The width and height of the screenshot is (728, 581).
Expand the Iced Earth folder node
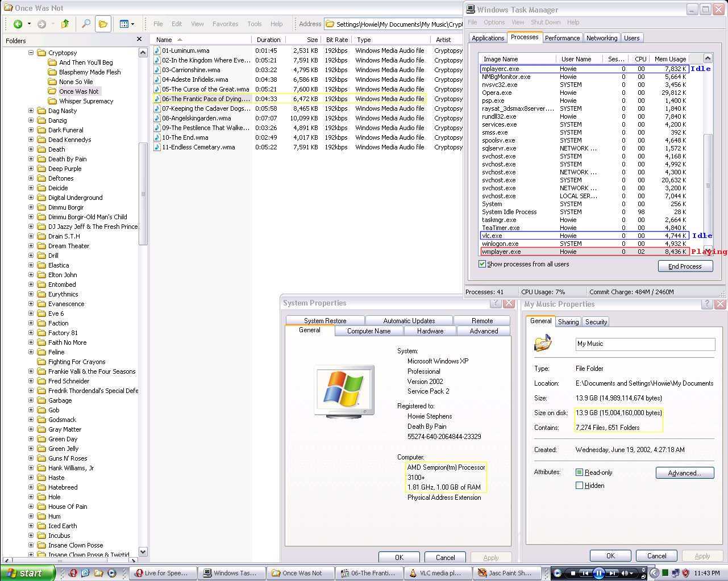(x=31, y=526)
